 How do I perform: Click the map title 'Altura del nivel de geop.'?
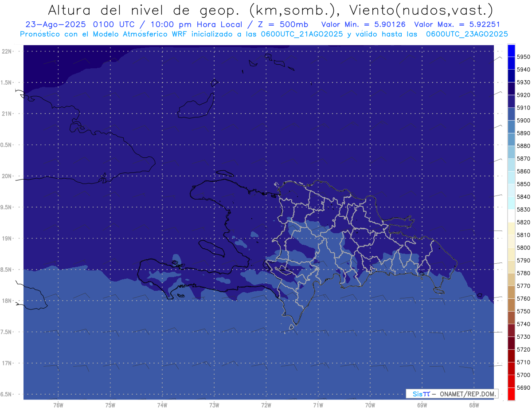pyautogui.click(x=144, y=10)
